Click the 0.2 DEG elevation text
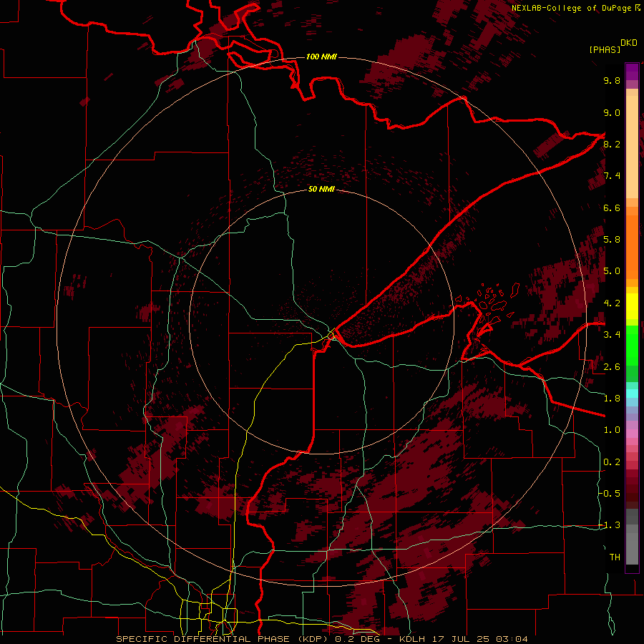 point(356,639)
